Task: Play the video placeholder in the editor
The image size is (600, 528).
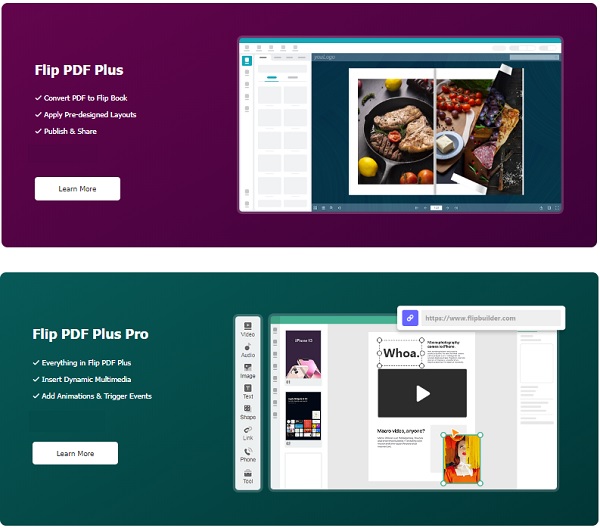Action: (422, 393)
